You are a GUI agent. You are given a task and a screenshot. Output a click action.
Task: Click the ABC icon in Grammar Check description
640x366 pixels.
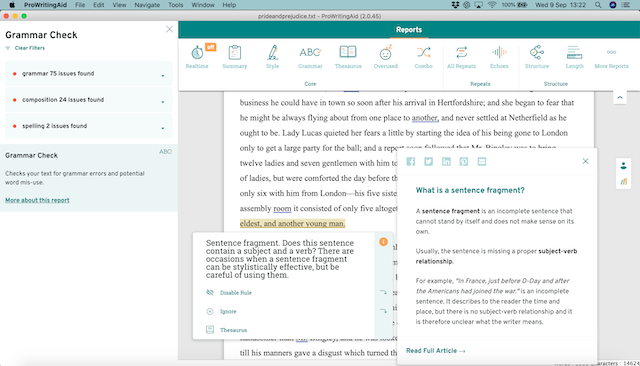point(165,152)
